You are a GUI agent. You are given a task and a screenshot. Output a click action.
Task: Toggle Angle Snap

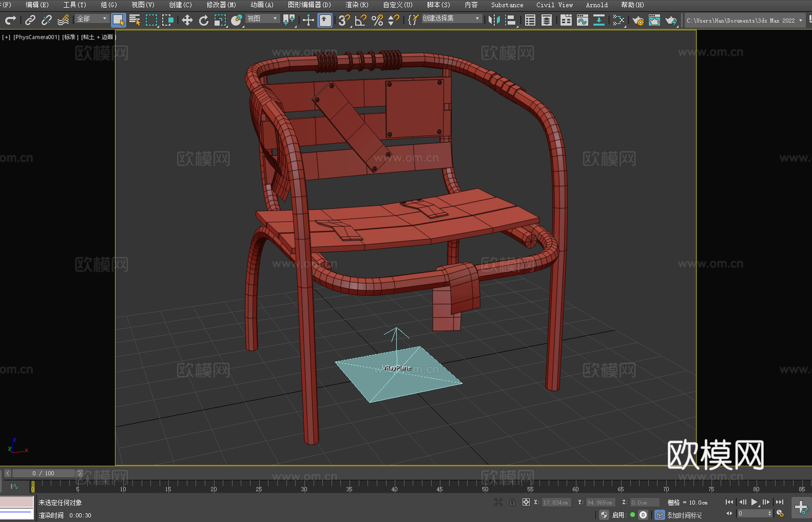pos(361,20)
